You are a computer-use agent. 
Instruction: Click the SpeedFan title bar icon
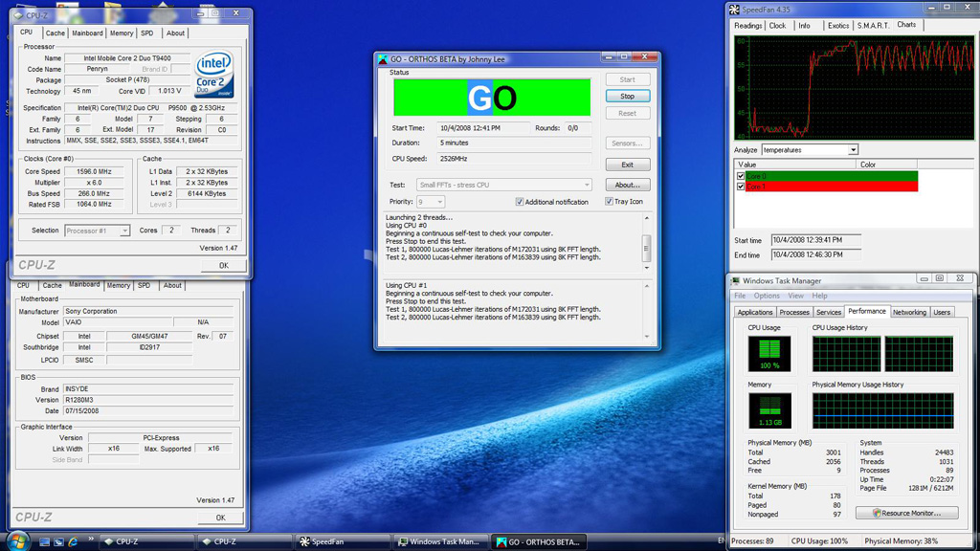point(735,10)
